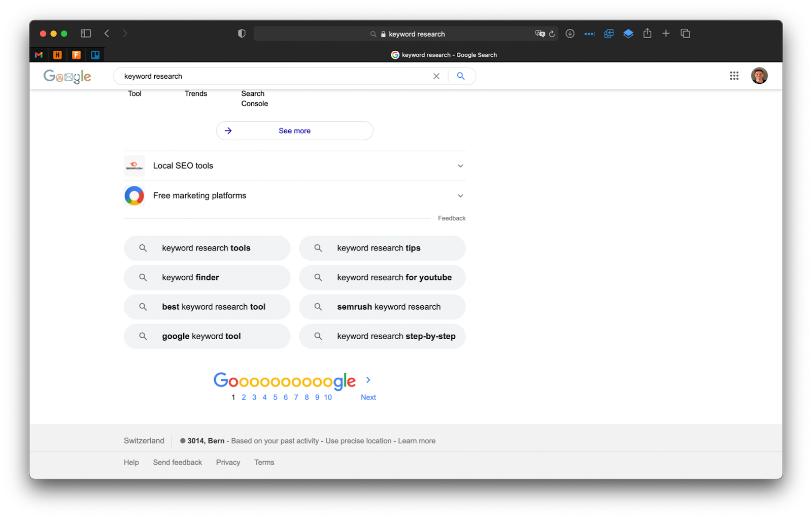Choose the keyword finder related search
812x518 pixels.
(x=207, y=278)
